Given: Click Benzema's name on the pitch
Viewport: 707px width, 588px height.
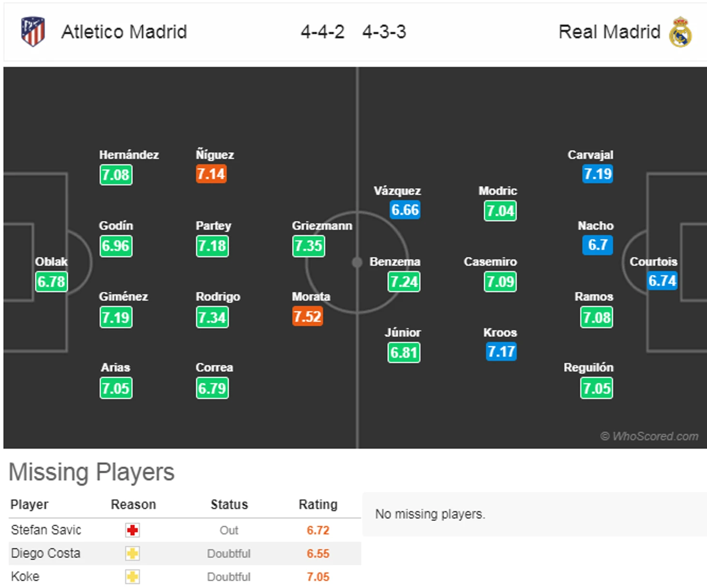Looking at the screenshot, I should pos(395,262).
